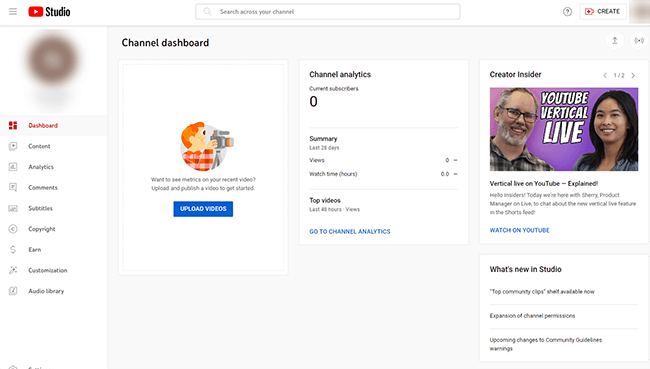This screenshot has height=369, width=650.
Task: Go to the Customization section
Action: pos(53,270)
